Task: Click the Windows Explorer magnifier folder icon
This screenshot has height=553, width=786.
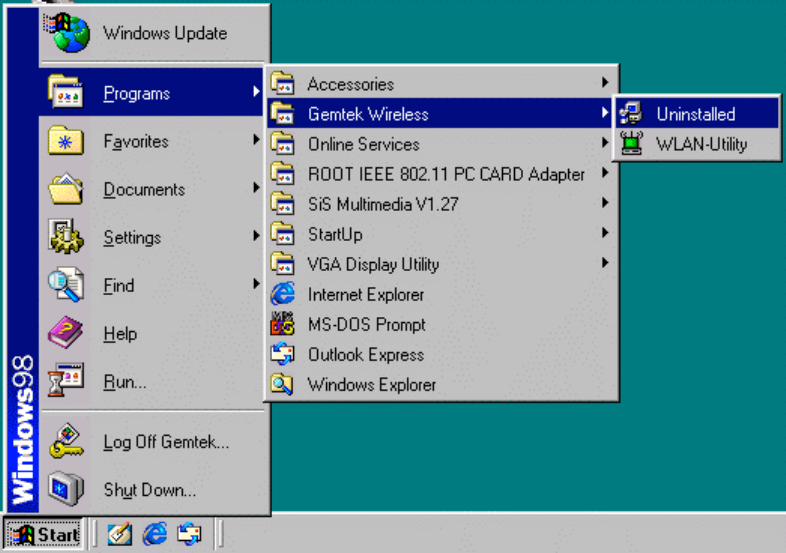Action: pos(283,384)
